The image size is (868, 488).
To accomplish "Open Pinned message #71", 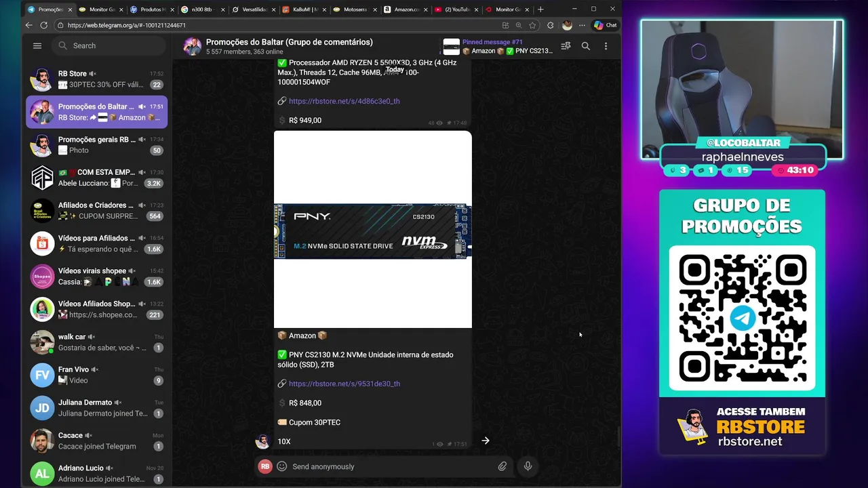I will point(498,46).
